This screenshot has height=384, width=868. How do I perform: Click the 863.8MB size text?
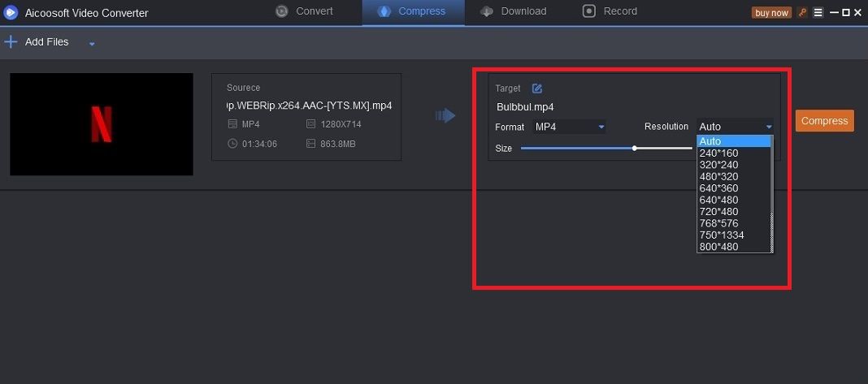pos(338,144)
